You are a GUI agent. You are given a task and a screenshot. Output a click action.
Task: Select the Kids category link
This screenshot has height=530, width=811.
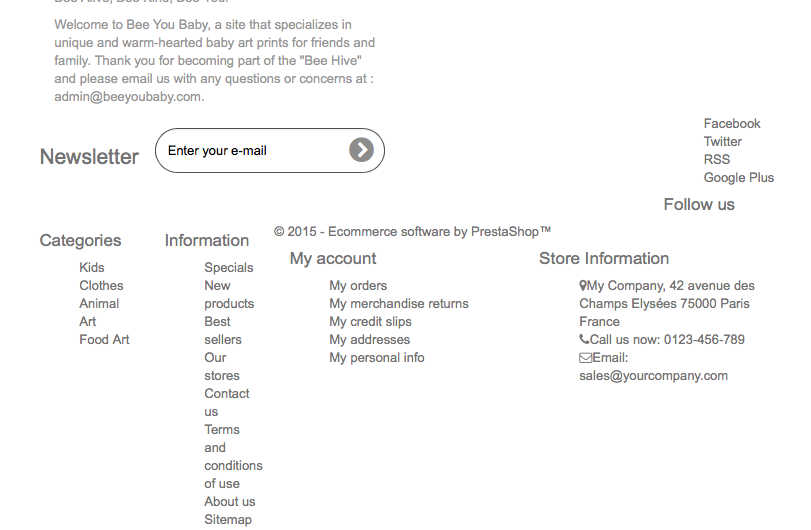pos(91,268)
